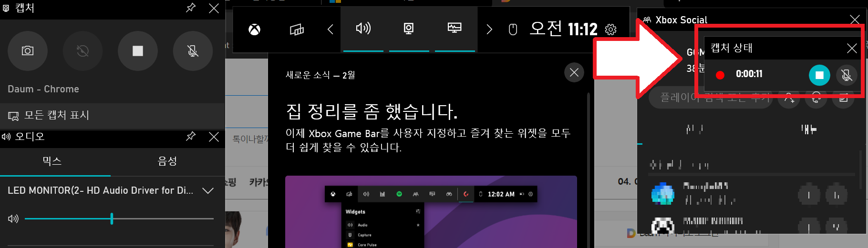The image size is (868, 248).
Task: Open the Game Bar preview thumbnail
Action: point(431,212)
